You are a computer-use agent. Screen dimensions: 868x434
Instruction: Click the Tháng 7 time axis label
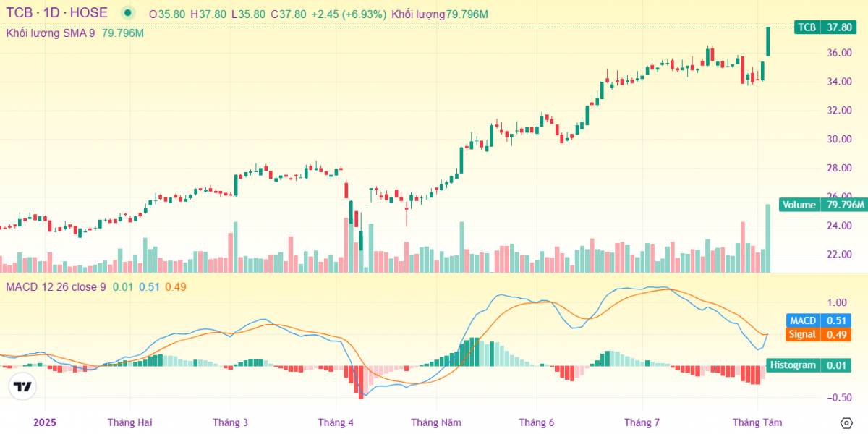coord(642,422)
